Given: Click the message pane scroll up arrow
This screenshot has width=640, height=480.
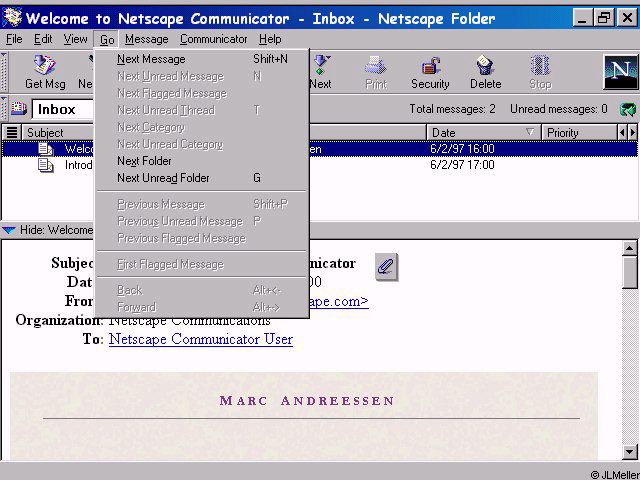Looking at the screenshot, I should 629,248.
